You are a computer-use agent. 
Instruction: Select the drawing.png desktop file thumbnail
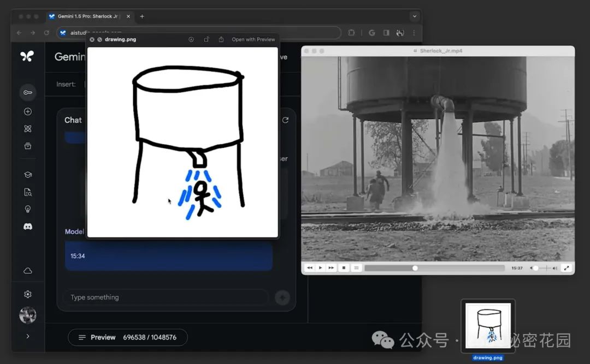[x=488, y=326]
